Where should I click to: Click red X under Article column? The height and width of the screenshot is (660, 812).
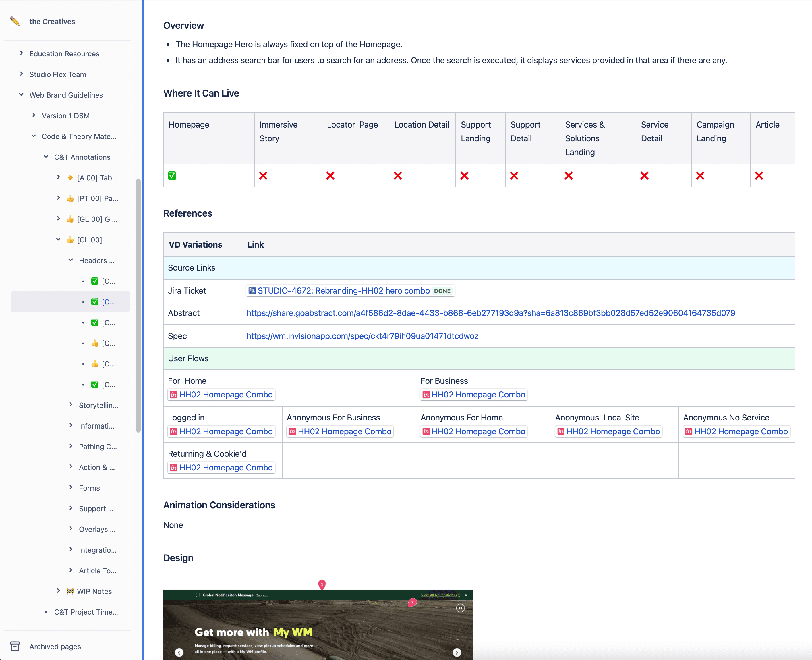(759, 176)
